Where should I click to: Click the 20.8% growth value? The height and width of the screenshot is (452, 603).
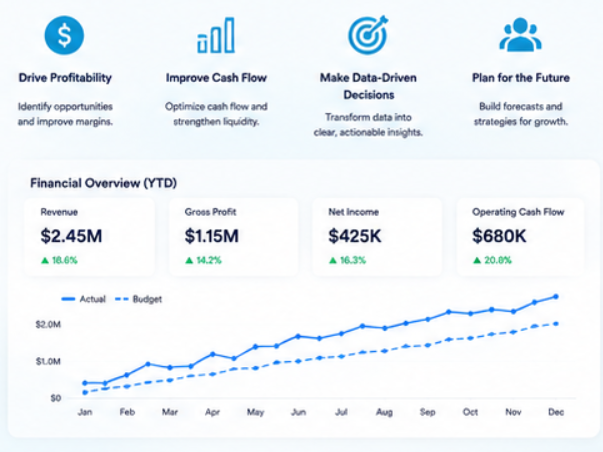tap(498, 260)
